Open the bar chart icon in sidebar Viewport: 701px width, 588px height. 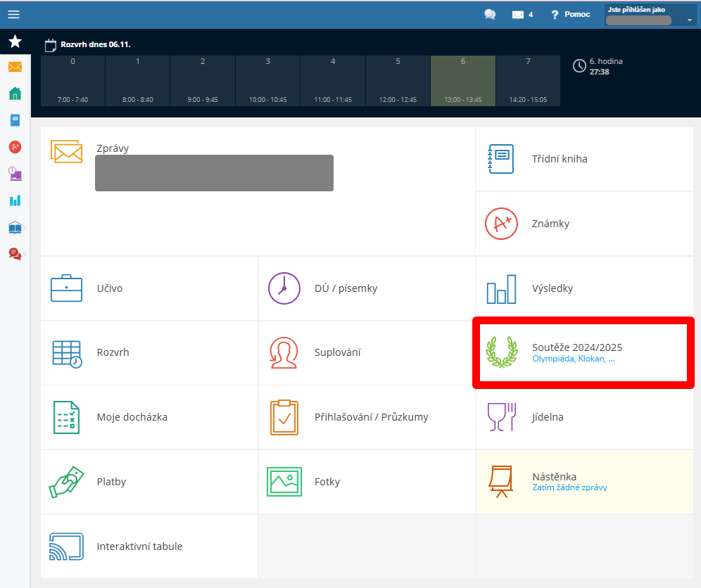pos(15,200)
